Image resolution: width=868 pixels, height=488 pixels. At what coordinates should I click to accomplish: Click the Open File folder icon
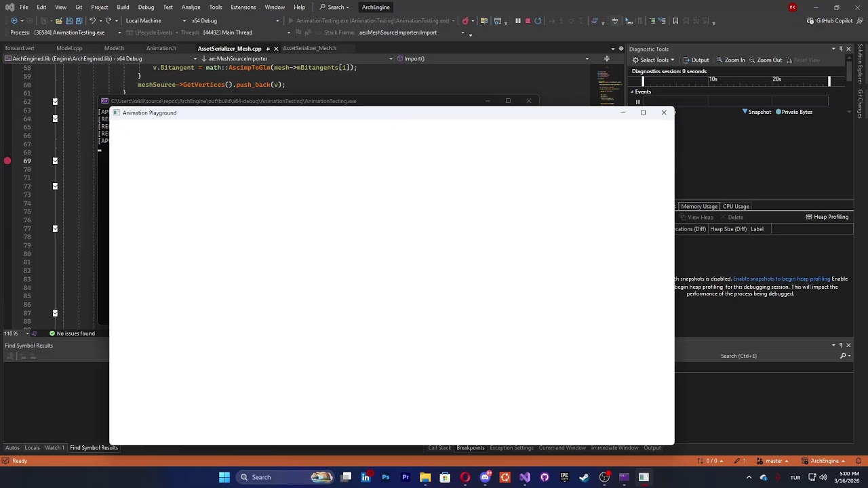[x=59, y=20]
